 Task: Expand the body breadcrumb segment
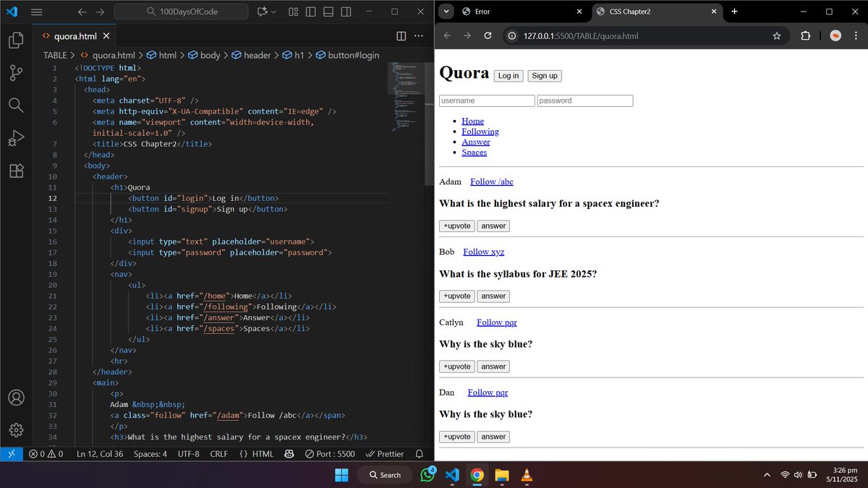pos(204,55)
